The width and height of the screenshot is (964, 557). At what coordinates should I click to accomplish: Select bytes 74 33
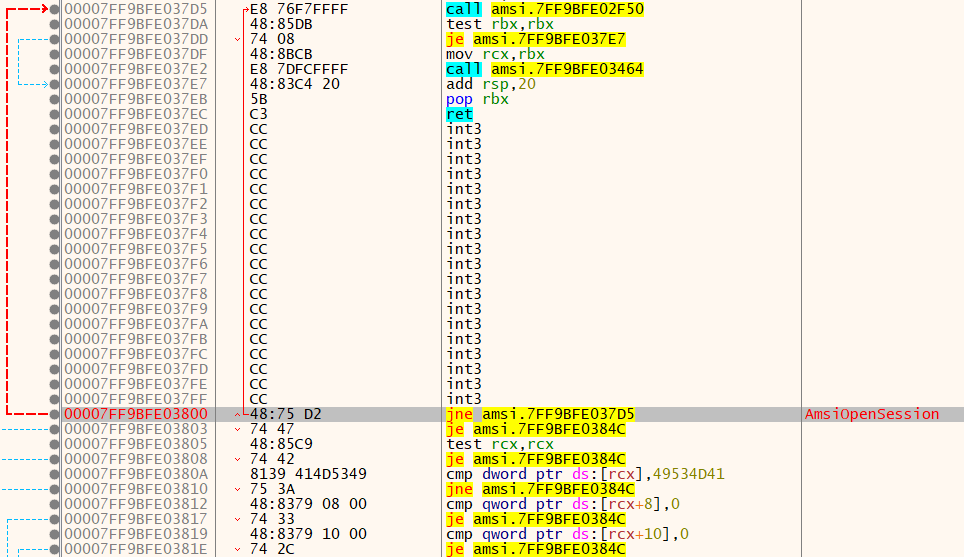272,519
